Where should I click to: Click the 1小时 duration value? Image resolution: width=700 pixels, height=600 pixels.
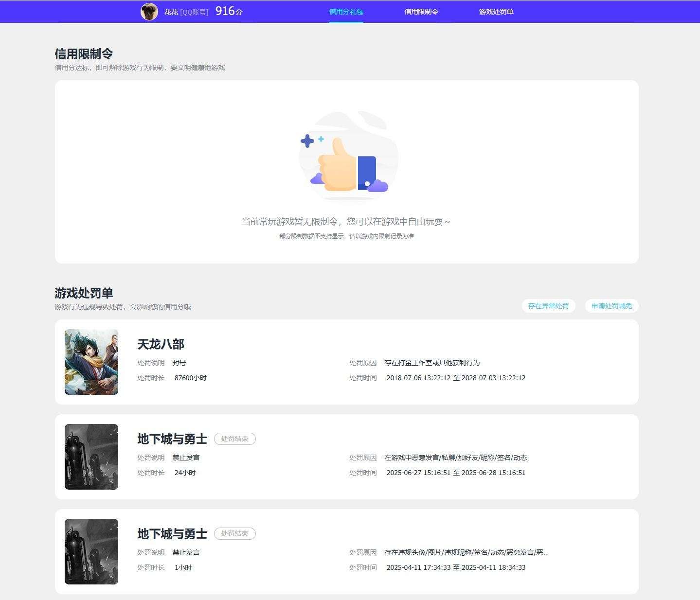[183, 567]
